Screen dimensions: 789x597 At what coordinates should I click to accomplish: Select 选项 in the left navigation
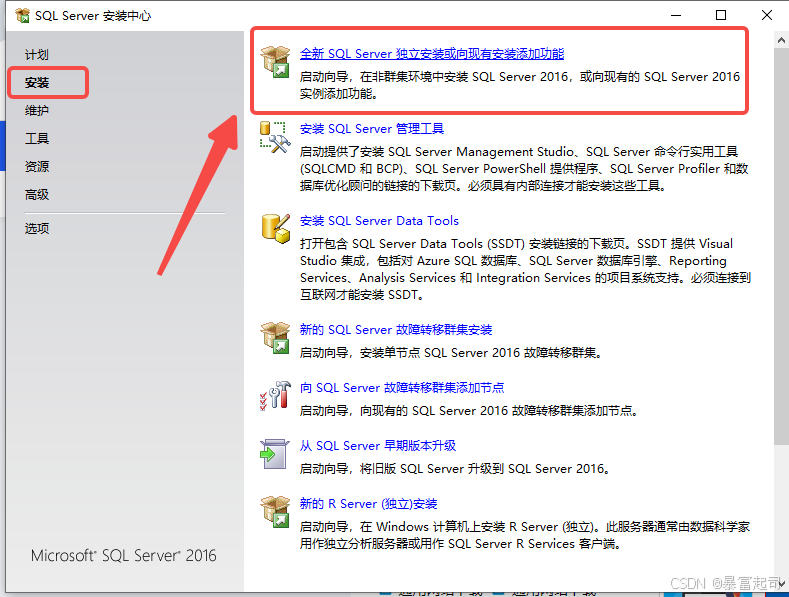coord(37,229)
